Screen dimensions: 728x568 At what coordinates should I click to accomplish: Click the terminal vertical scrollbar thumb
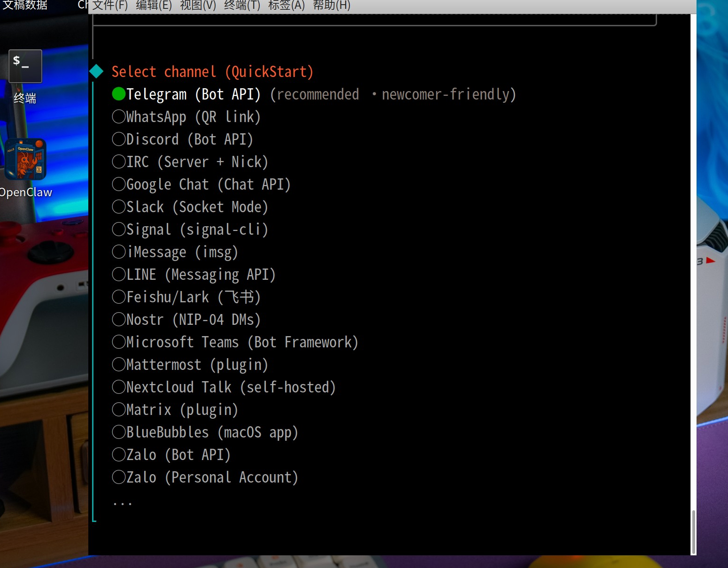pyautogui.click(x=693, y=532)
